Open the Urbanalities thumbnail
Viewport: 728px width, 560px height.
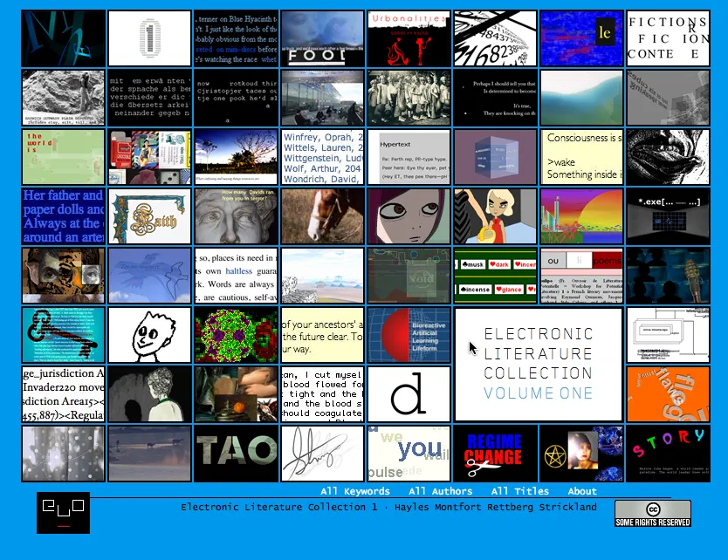click(x=409, y=38)
